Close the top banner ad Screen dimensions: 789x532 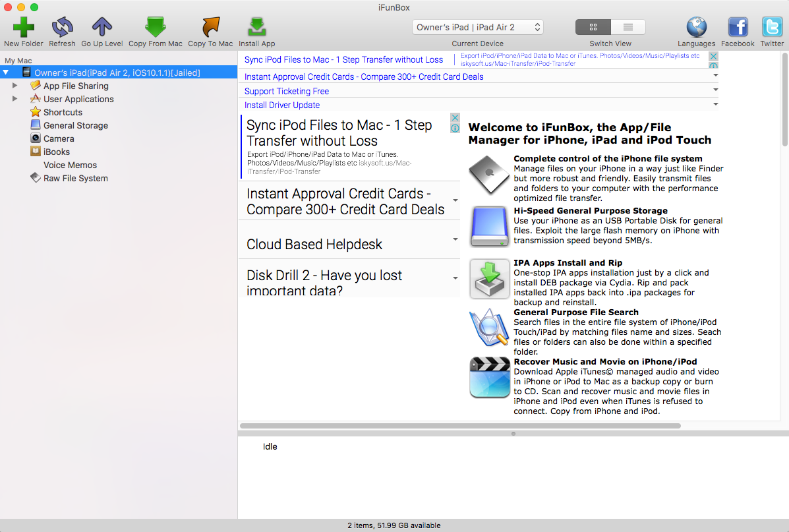[x=713, y=57]
